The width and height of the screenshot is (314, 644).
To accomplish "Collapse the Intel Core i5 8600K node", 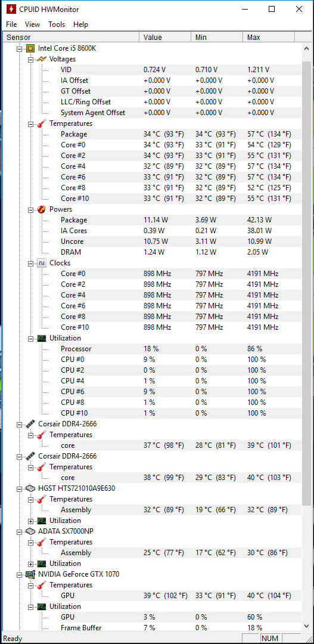I will 19,48.
